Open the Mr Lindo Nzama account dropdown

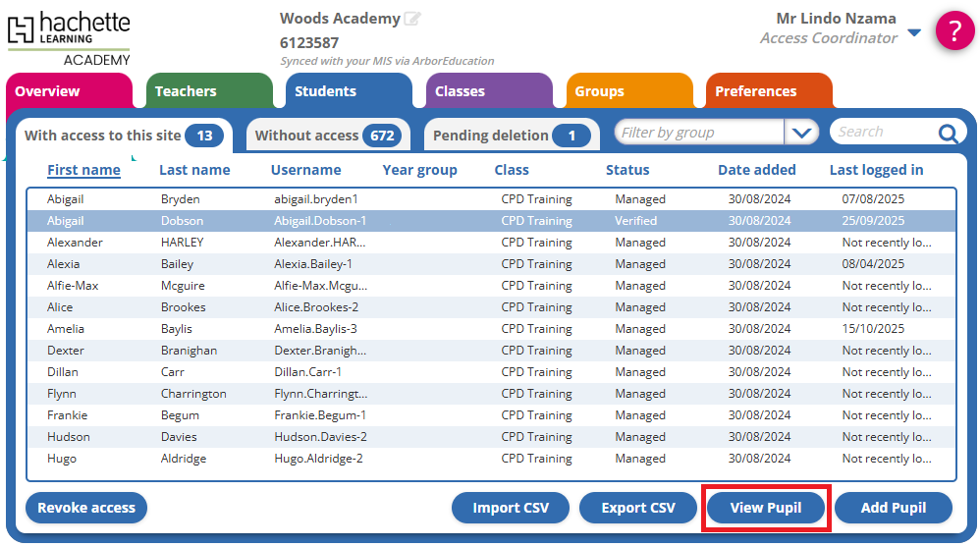tap(914, 32)
